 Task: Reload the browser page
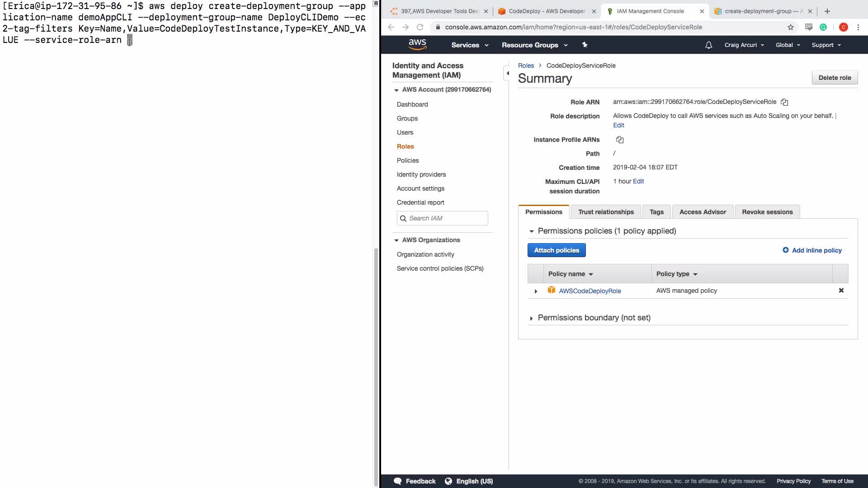tap(420, 27)
